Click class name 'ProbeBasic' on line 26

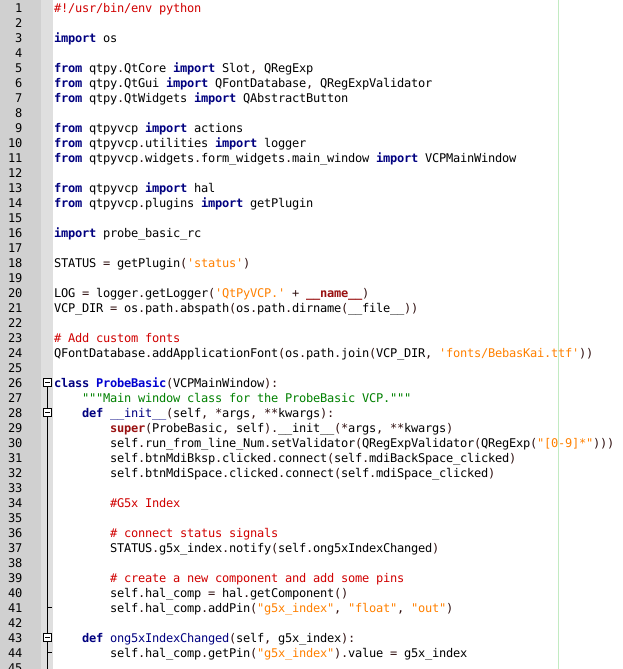(x=131, y=383)
